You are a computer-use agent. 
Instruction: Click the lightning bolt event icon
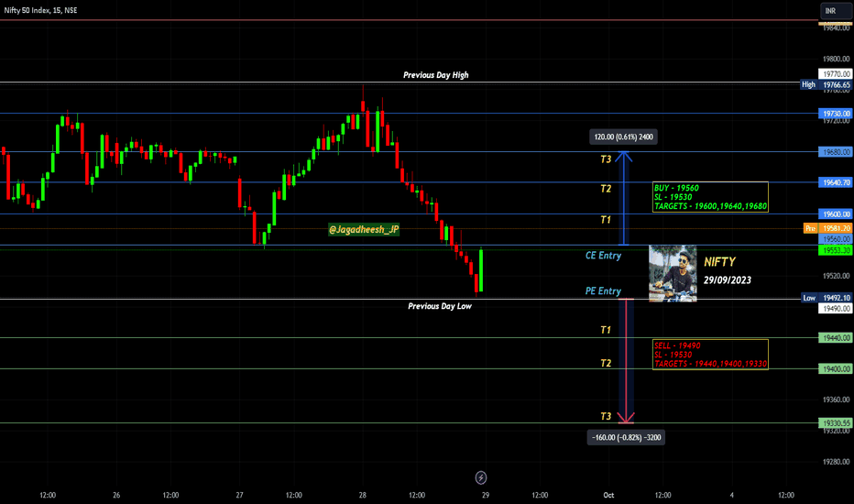[481, 477]
